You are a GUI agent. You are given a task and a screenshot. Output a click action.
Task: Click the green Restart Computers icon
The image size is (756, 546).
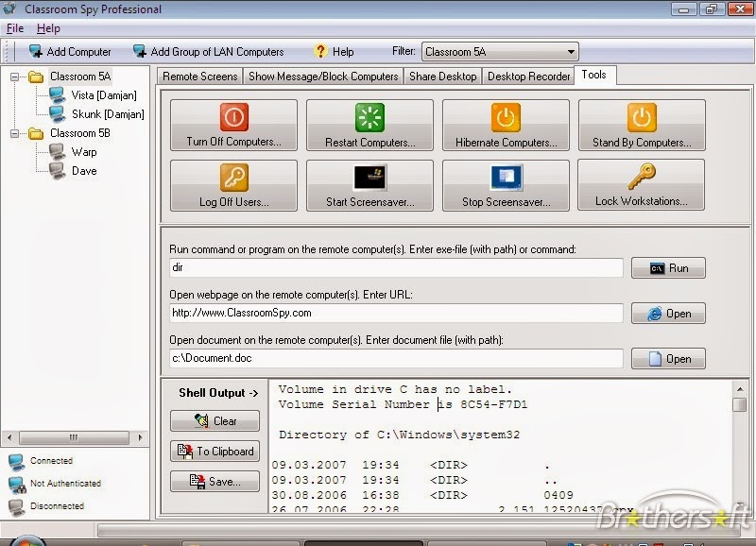369,117
